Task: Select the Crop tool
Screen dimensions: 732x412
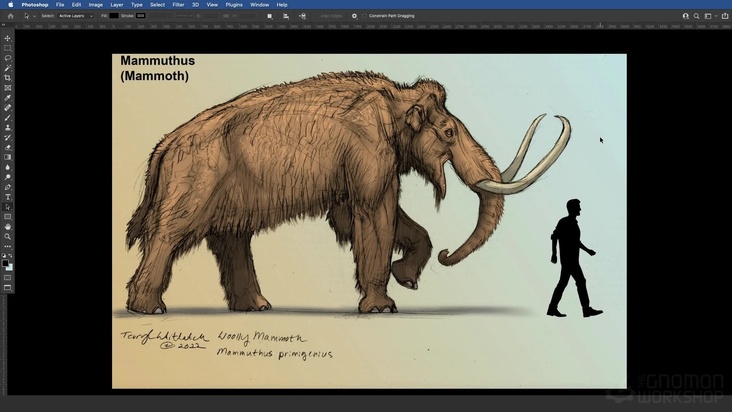Action: (7, 78)
